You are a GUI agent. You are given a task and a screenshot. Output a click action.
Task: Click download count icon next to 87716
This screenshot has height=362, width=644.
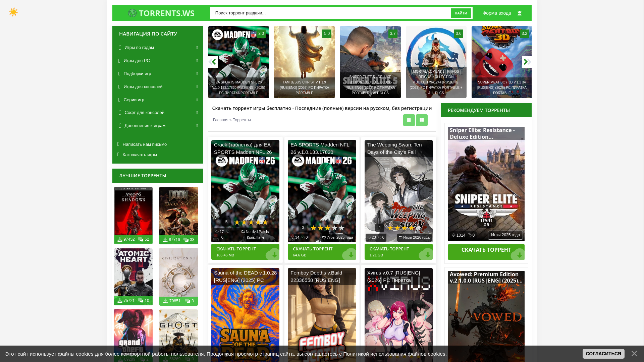pyautogui.click(x=165, y=240)
